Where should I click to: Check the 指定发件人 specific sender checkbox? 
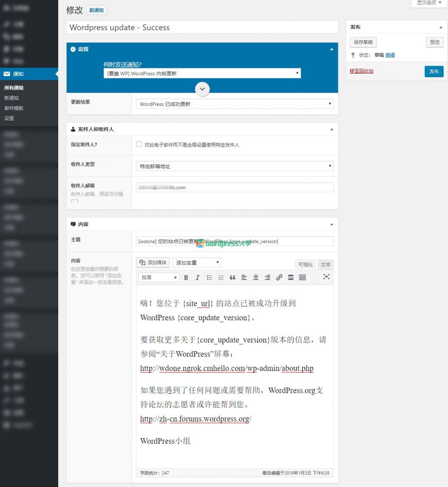pyautogui.click(x=139, y=144)
